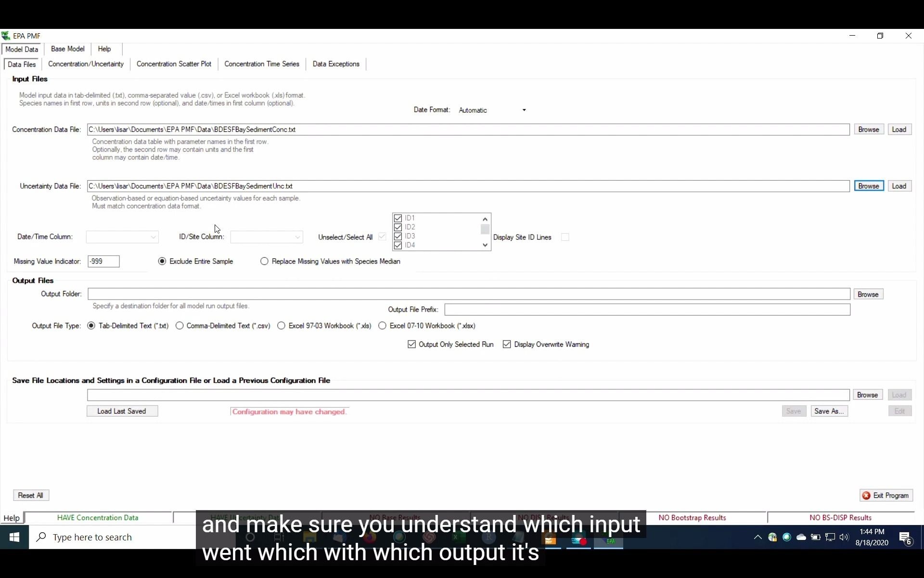Browse for Output Folder
924x578 pixels.
(x=869, y=294)
